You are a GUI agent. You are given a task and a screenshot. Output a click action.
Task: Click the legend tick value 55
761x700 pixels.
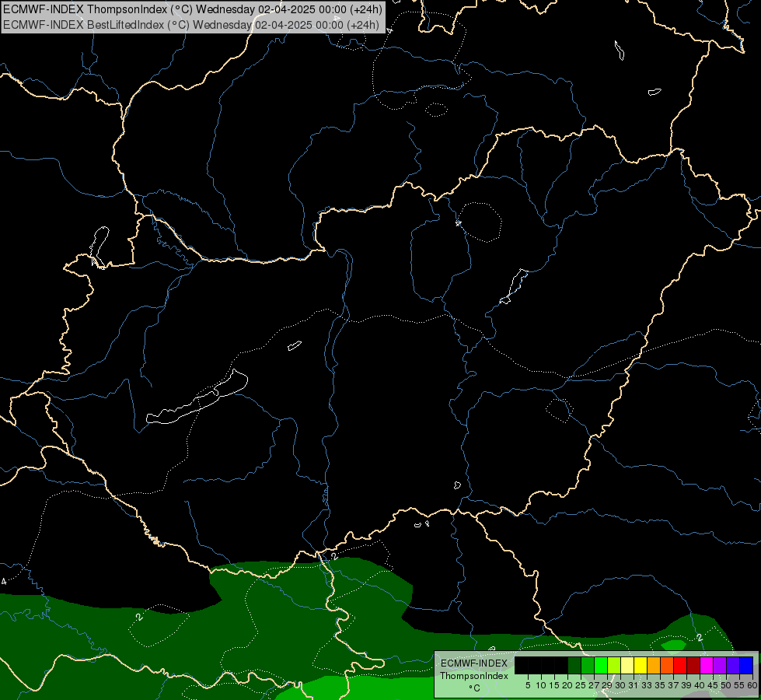739,685
